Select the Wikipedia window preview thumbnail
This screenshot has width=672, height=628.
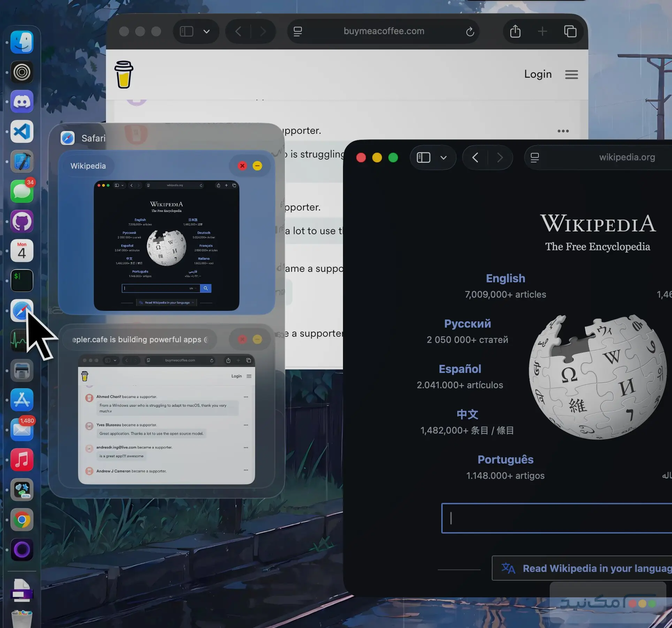coord(166,245)
